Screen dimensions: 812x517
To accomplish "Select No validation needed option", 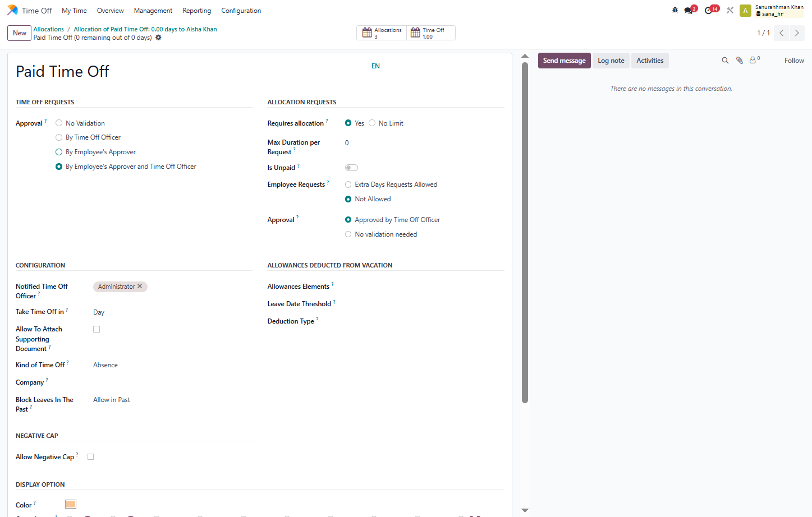I will pos(348,234).
